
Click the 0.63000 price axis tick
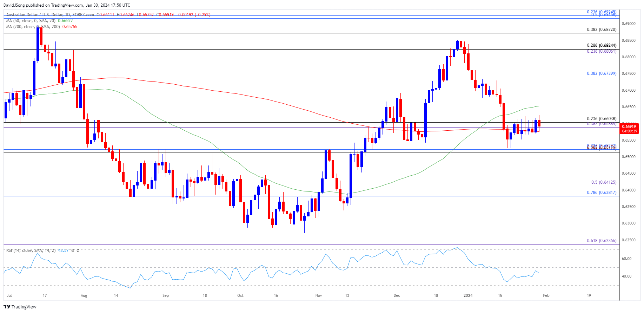pyautogui.click(x=629, y=223)
